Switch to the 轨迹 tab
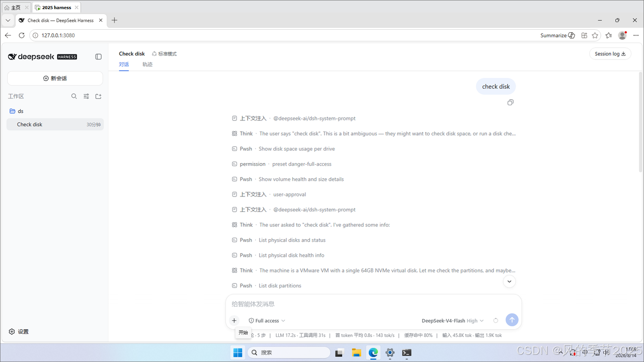644x362 pixels. point(147,64)
